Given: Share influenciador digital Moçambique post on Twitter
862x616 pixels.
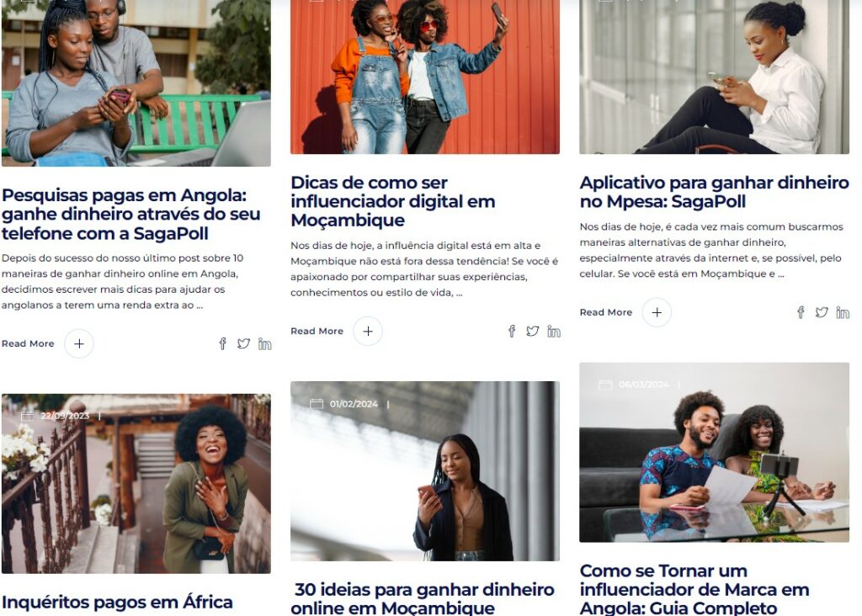Looking at the screenshot, I should tap(533, 332).
